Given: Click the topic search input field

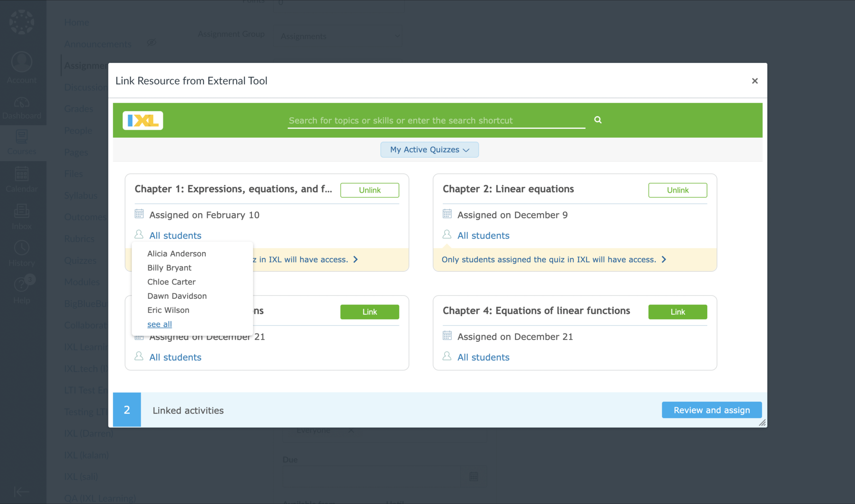Looking at the screenshot, I should click(435, 120).
